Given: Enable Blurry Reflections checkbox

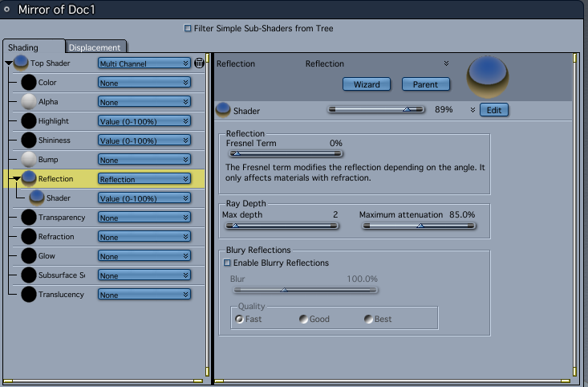Looking at the screenshot, I should point(227,263).
